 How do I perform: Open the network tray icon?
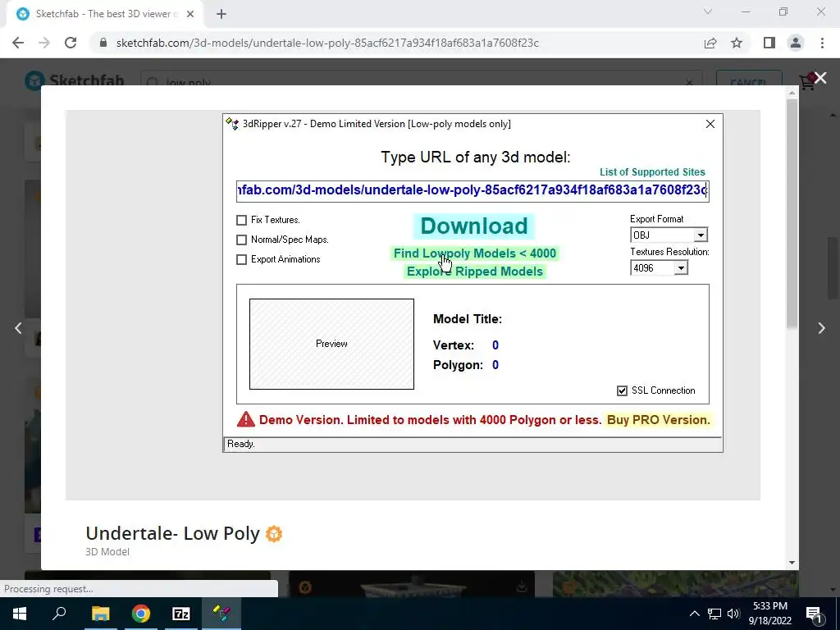pyautogui.click(x=714, y=614)
